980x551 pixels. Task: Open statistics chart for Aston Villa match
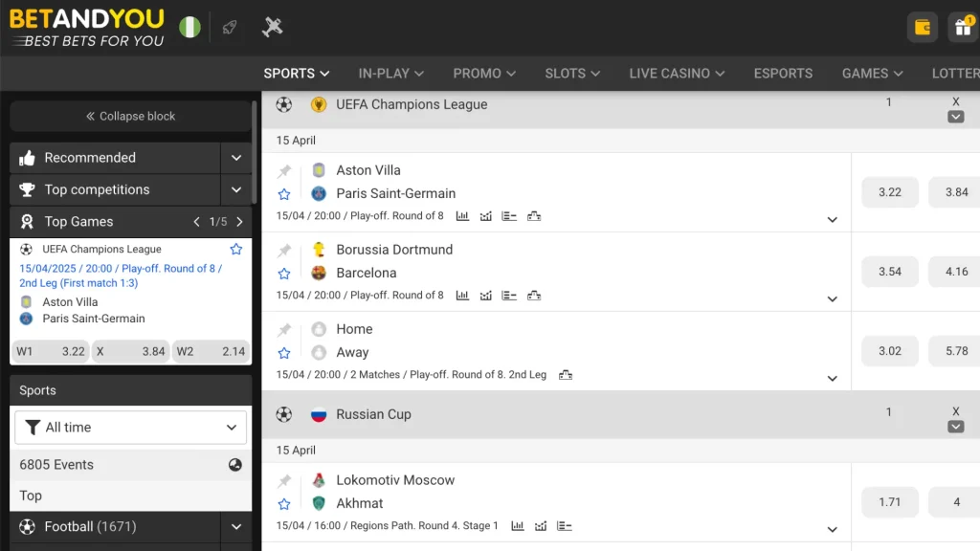462,216
